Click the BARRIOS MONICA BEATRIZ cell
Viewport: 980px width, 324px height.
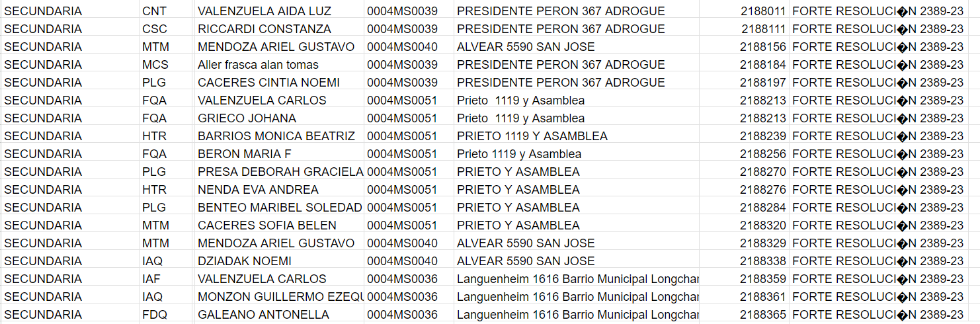pos(276,136)
